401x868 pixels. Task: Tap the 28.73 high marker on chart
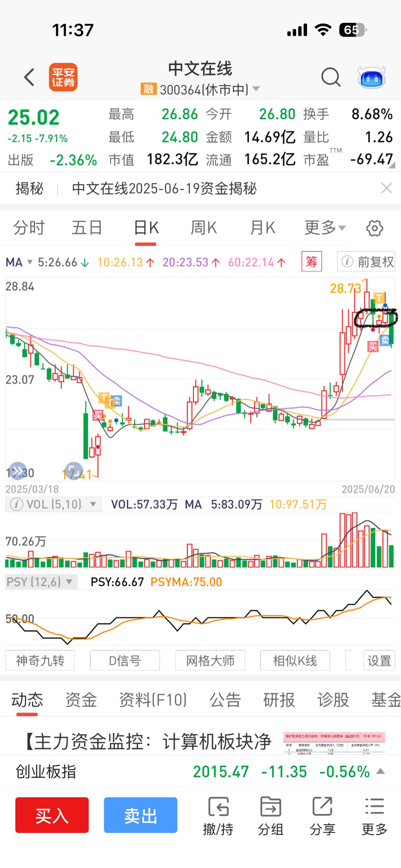coord(346,288)
